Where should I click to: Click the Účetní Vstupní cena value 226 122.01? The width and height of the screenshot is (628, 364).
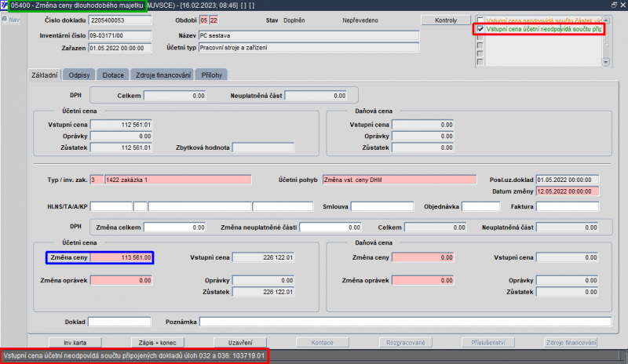pos(263,257)
